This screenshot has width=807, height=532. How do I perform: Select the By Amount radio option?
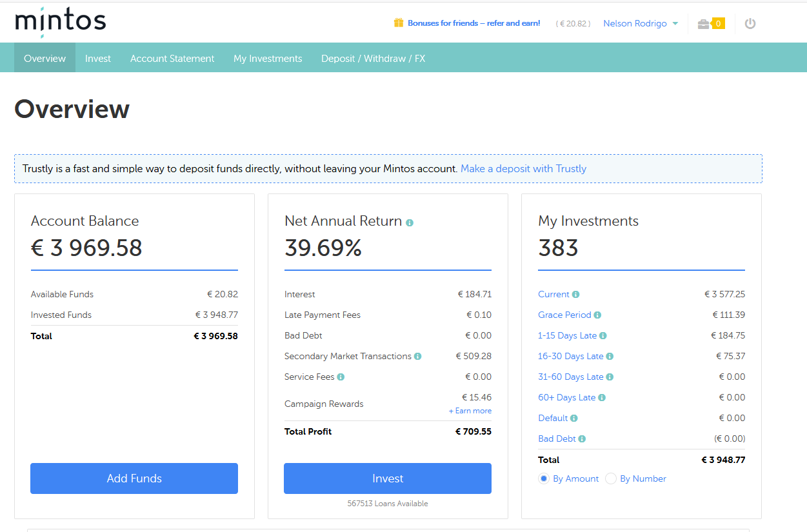(544, 478)
